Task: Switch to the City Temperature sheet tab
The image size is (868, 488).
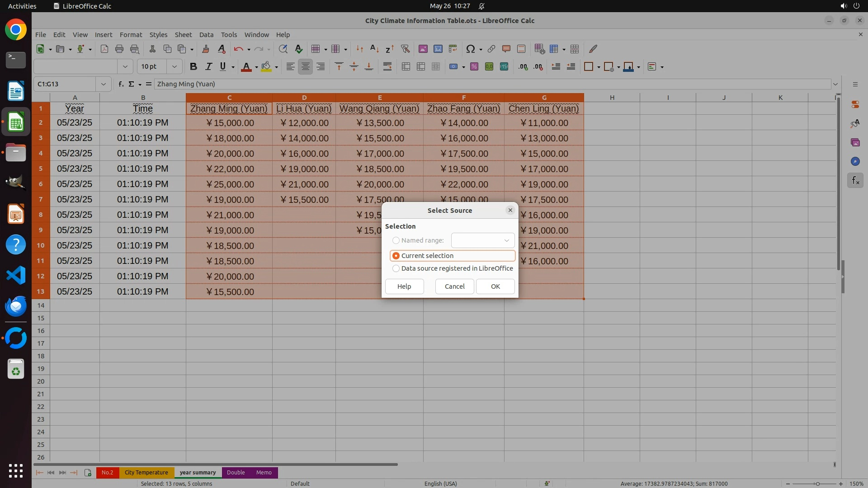Action: point(146,473)
